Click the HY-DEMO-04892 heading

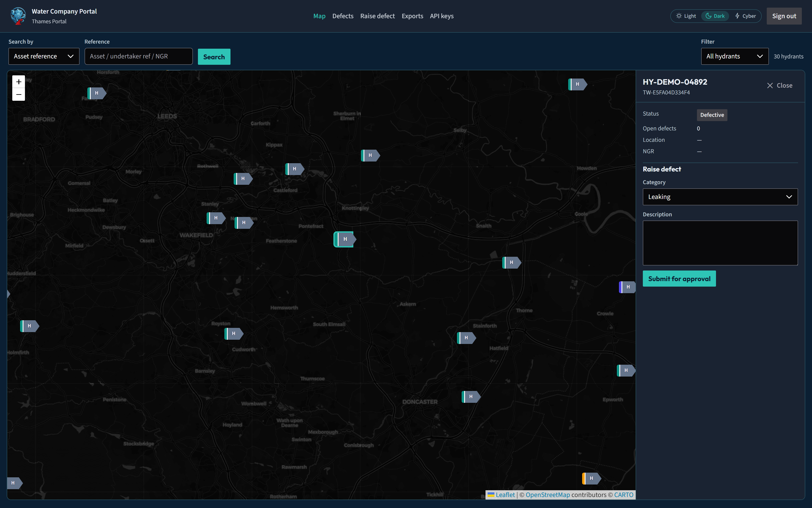tap(675, 82)
